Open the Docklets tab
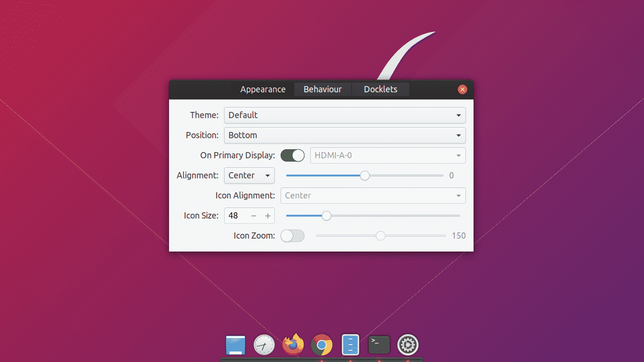This screenshot has height=362, width=644. click(381, 89)
